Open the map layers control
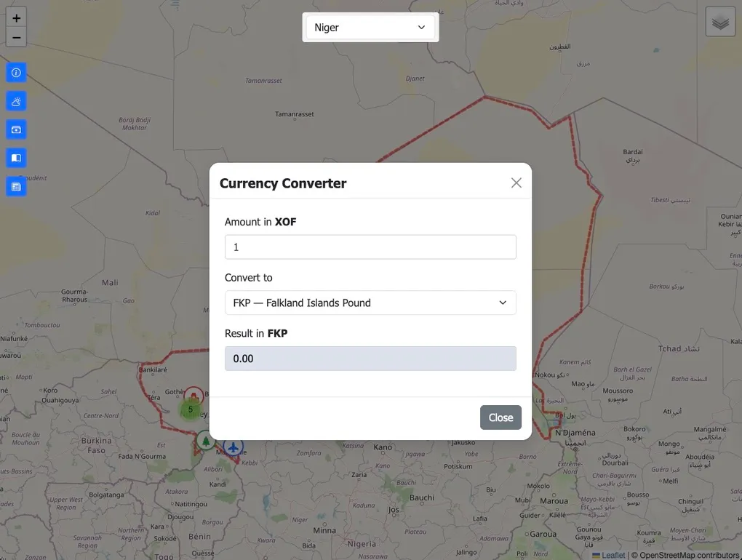 720,22
